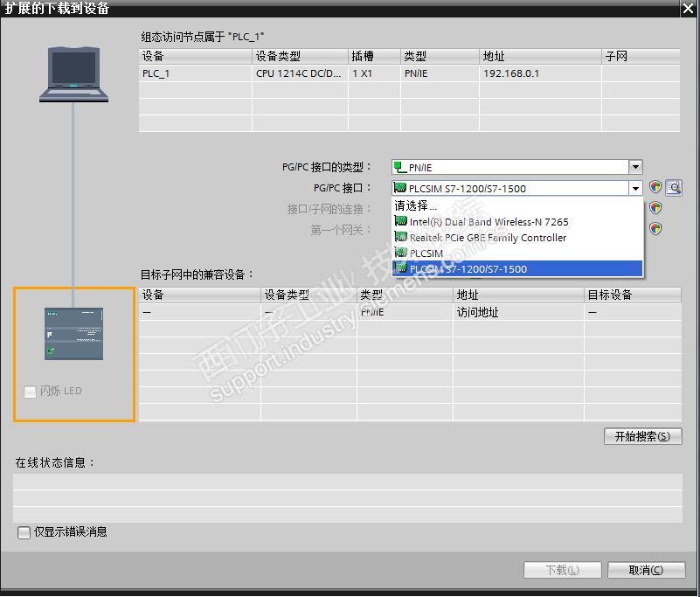Click the 取消(C) button

pyautogui.click(x=646, y=570)
